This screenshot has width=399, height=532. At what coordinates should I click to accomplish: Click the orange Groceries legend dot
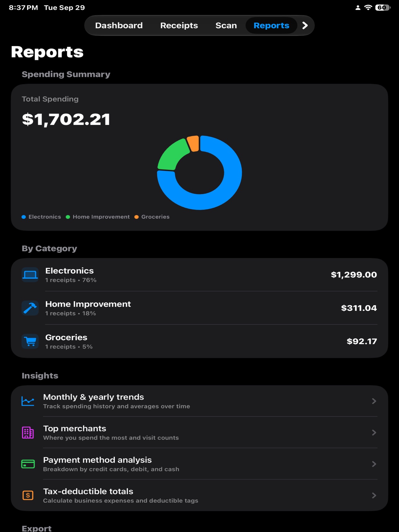tap(136, 217)
